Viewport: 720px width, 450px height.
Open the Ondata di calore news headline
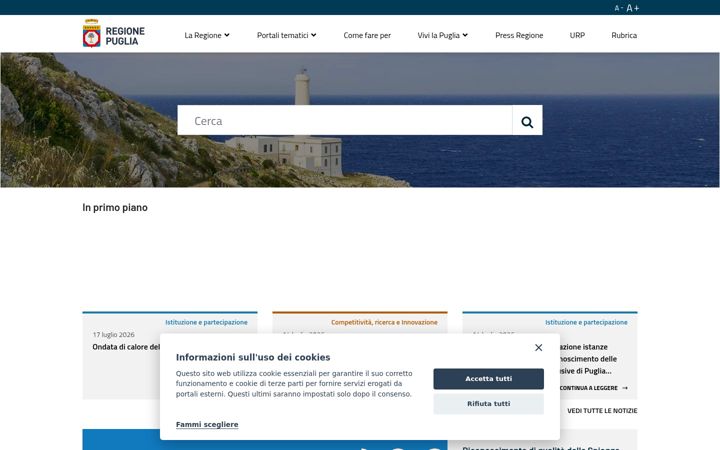point(126,347)
